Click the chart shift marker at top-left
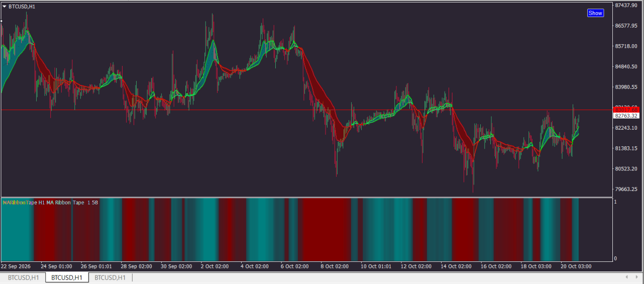The image size is (644, 284). coord(2,21)
